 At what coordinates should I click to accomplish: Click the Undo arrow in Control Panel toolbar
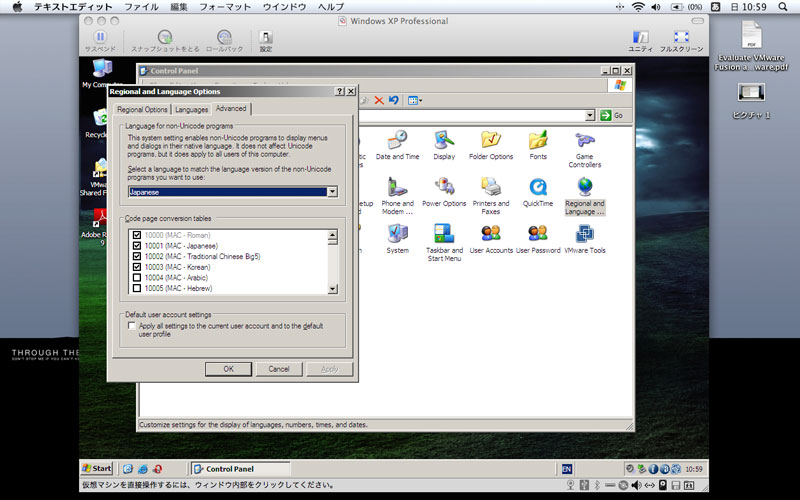[x=393, y=101]
